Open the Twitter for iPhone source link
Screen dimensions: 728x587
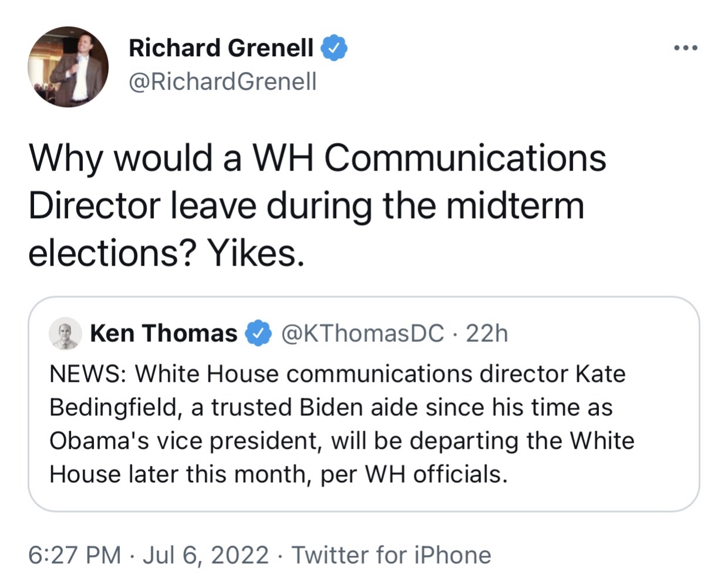coord(391,555)
